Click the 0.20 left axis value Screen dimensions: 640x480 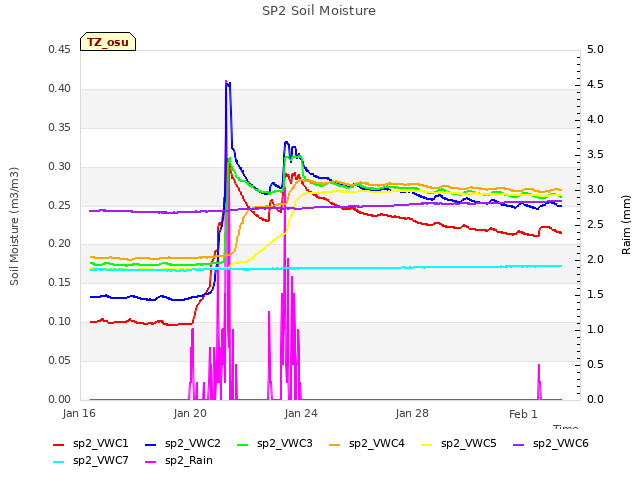[x=60, y=243]
